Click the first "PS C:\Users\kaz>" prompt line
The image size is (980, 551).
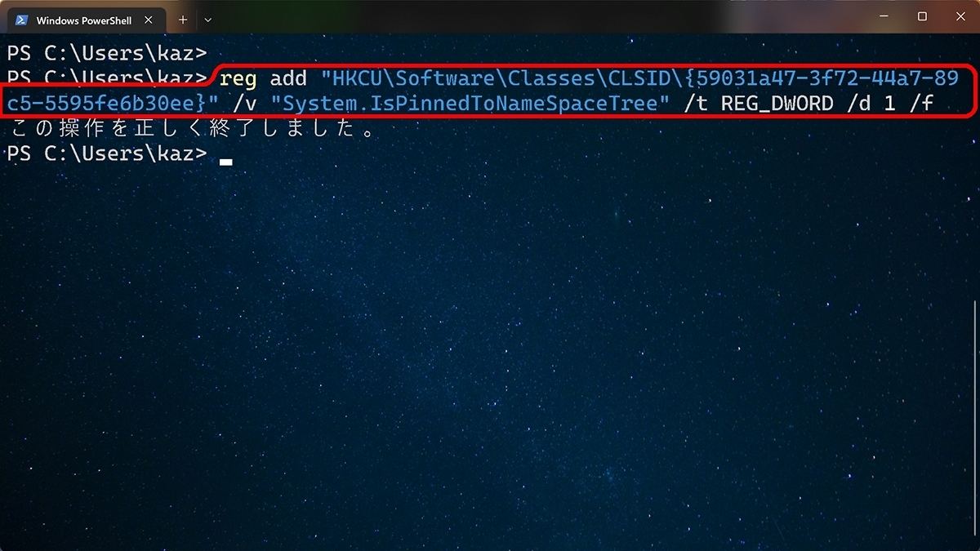click(x=107, y=54)
